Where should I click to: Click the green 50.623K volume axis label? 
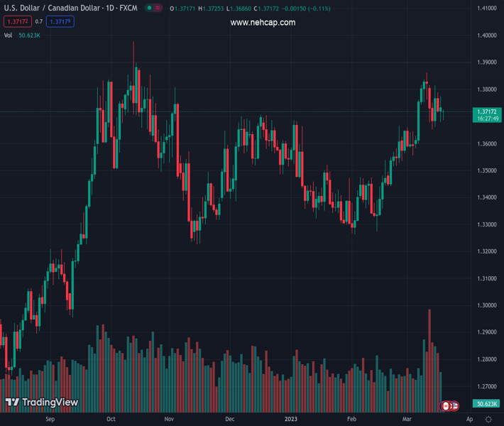point(486,404)
